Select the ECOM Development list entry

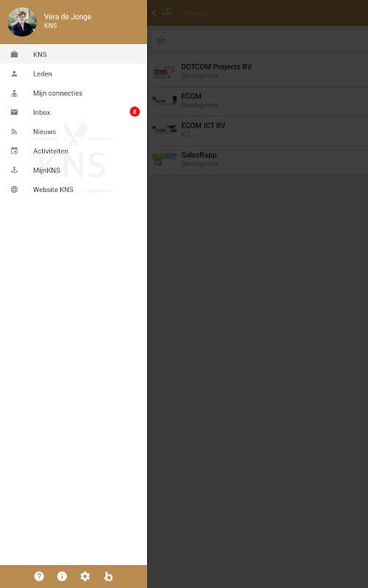[x=258, y=101]
